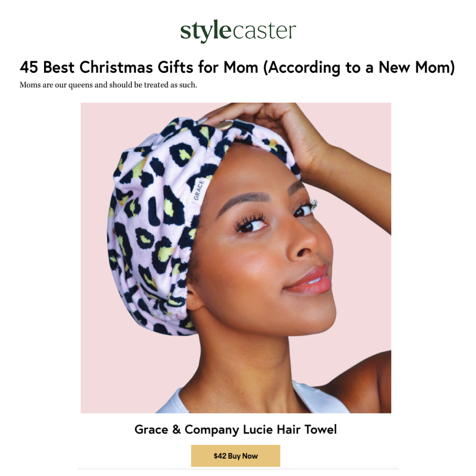Click the bold "style" part of logo
The image size is (476, 476).
coord(206,31)
